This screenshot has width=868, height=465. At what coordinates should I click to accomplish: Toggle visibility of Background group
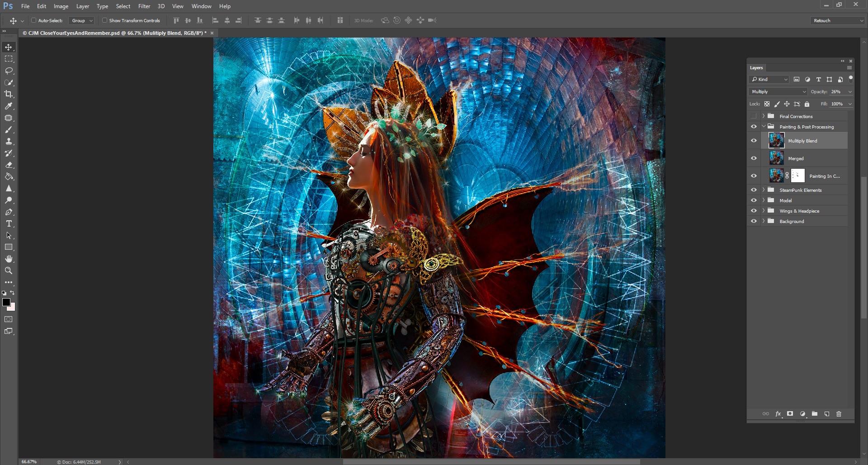coord(754,221)
